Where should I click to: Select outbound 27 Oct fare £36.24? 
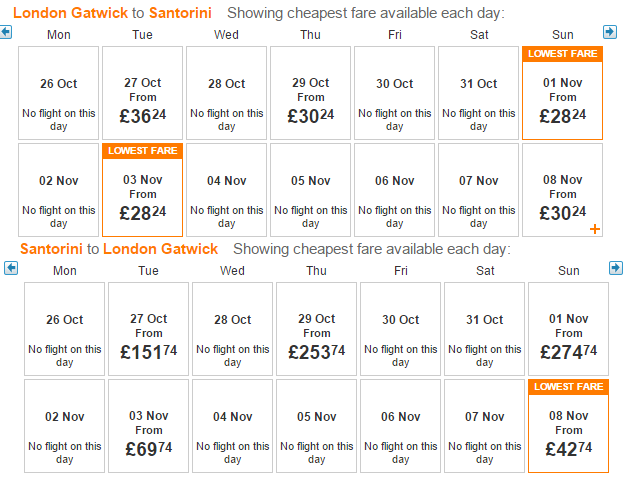142,93
